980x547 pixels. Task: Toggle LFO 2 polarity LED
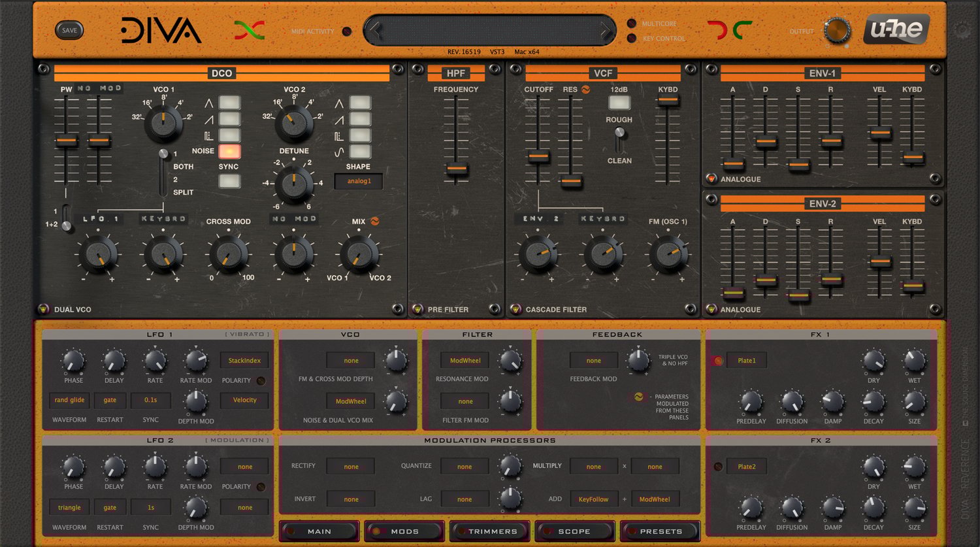[x=261, y=487]
